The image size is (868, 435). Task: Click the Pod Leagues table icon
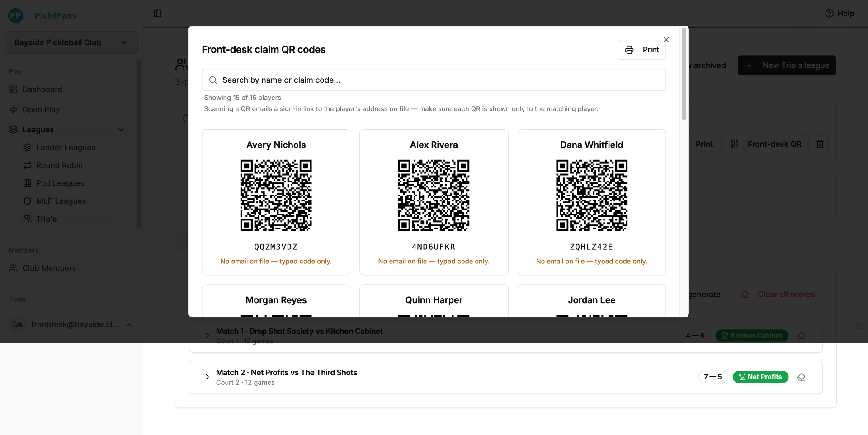28,183
